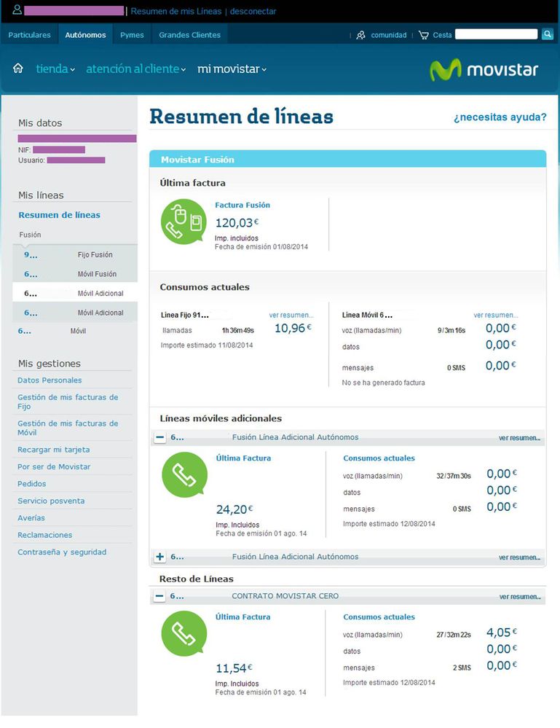This screenshot has width=560, height=728.
Task: Switch to the Pymes tab
Action: pyautogui.click(x=131, y=34)
